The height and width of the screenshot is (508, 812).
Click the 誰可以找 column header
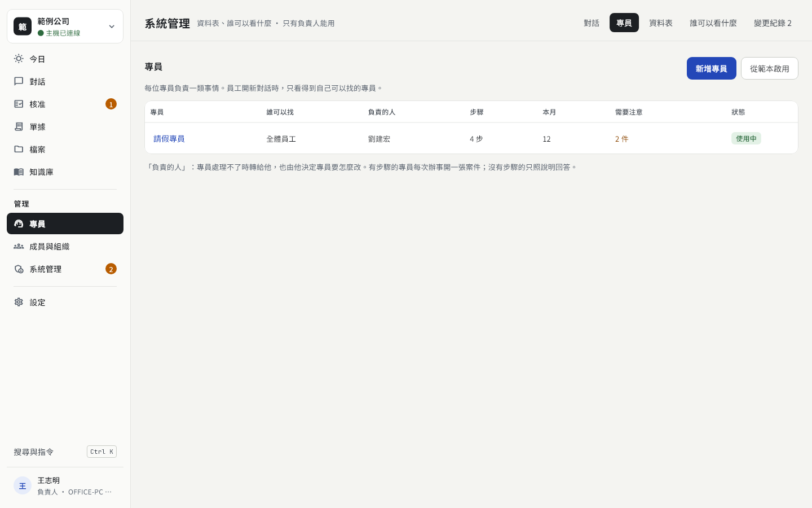tap(280, 112)
